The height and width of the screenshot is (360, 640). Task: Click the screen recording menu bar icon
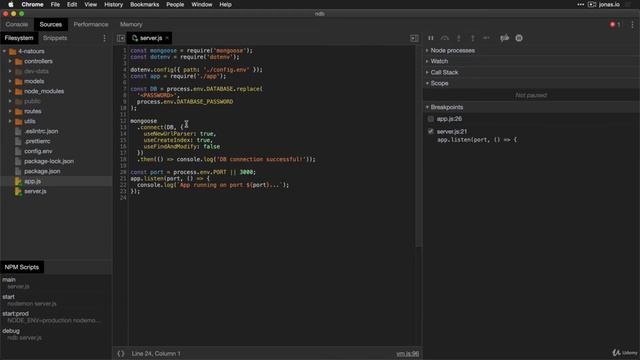(592, 4)
